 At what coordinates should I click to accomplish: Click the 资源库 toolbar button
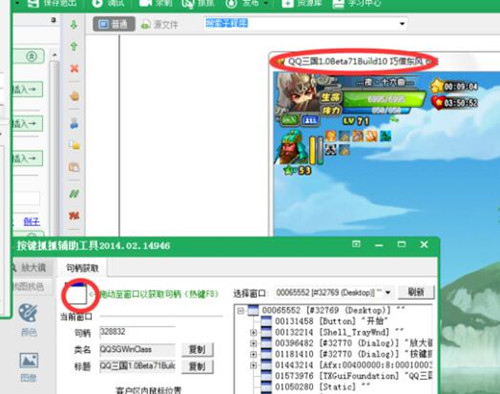[x=301, y=3]
